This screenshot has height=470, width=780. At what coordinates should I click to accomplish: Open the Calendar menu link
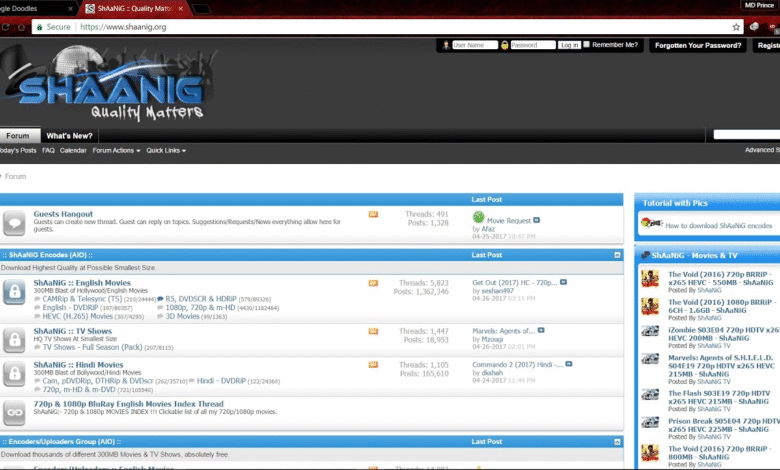point(73,150)
